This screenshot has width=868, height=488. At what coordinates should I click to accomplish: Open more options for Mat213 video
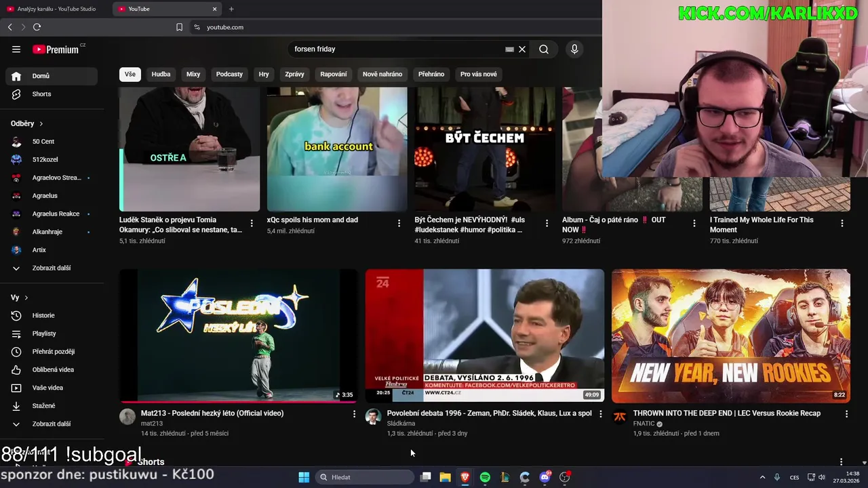pos(354,413)
